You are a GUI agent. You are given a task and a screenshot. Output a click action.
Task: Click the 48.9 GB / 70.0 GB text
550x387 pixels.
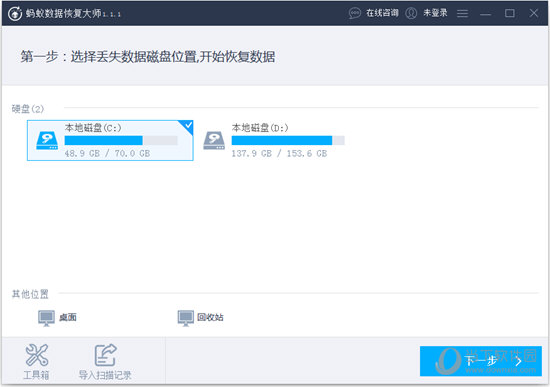point(107,154)
